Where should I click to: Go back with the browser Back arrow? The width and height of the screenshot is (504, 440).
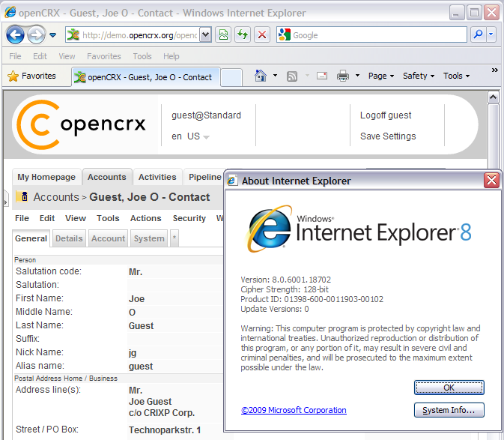(15, 34)
